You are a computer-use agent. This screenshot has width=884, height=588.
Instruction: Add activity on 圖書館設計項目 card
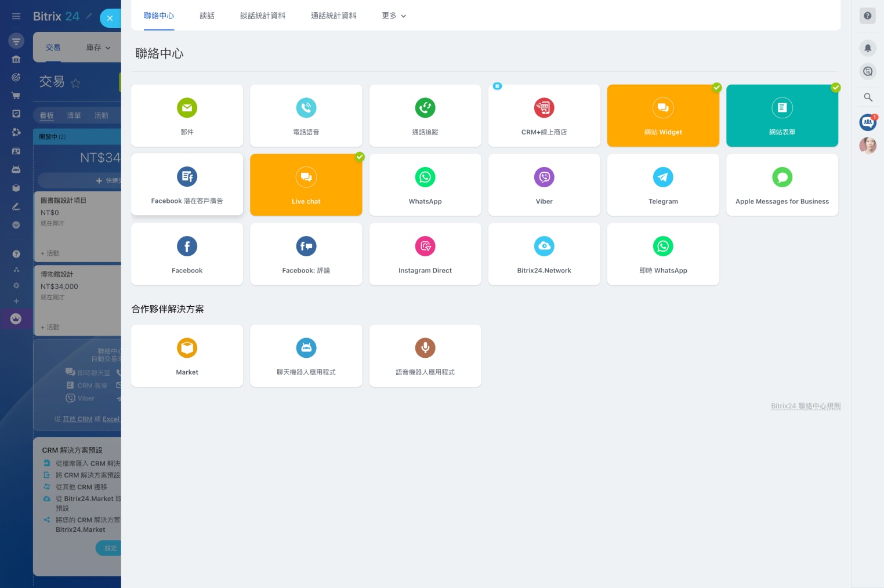click(x=50, y=253)
